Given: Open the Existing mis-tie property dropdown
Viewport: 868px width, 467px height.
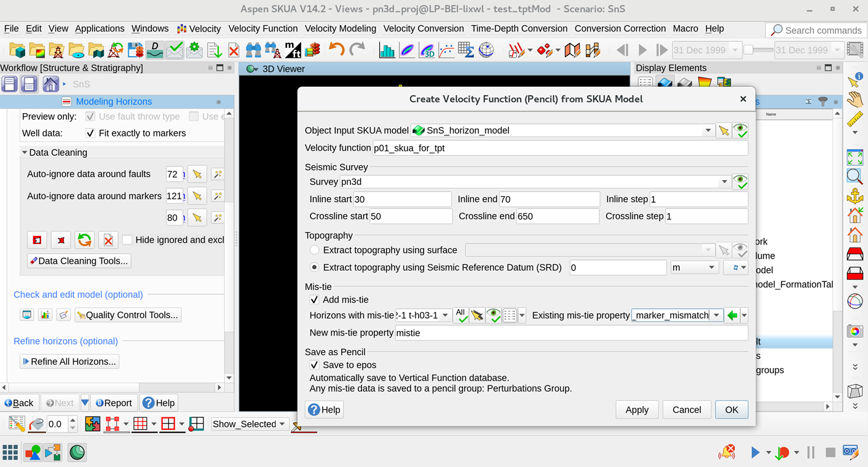Looking at the screenshot, I should [716, 315].
